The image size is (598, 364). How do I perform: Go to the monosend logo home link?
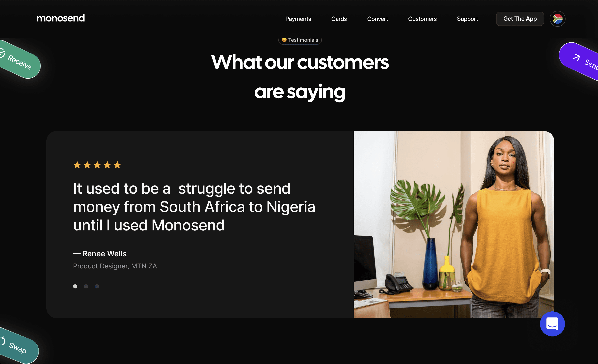coord(61,18)
